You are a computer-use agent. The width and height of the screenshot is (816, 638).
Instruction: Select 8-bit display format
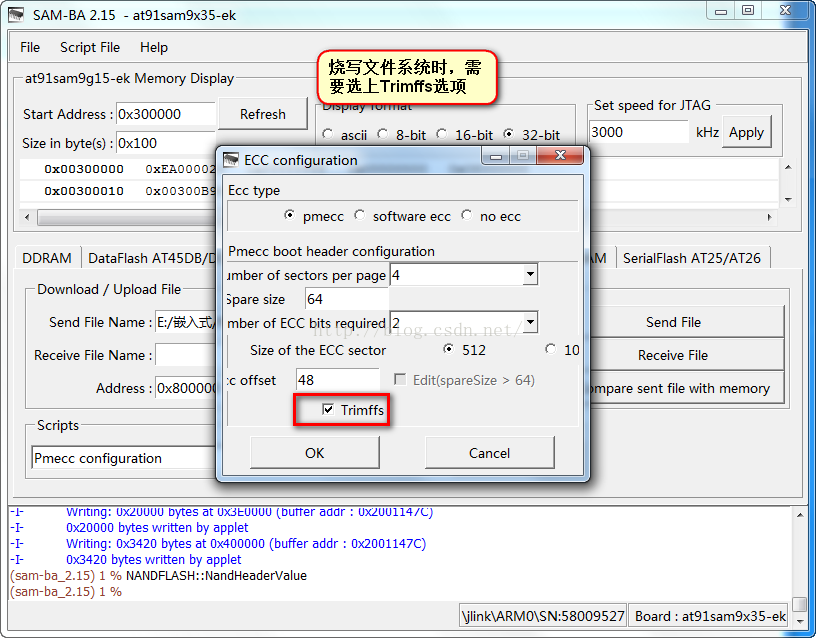click(383, 134)
